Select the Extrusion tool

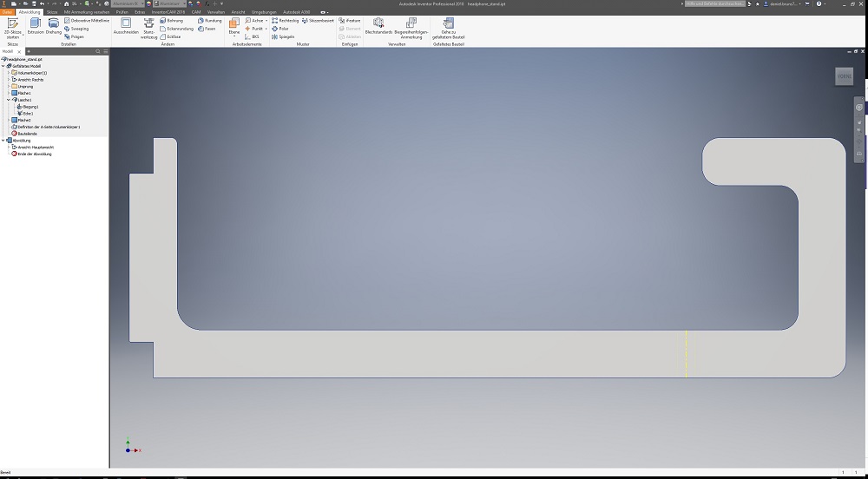click(36, 26)
